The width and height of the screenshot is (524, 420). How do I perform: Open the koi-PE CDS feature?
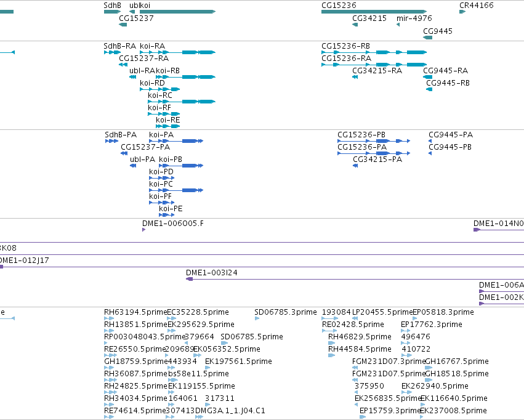(166, 215)
